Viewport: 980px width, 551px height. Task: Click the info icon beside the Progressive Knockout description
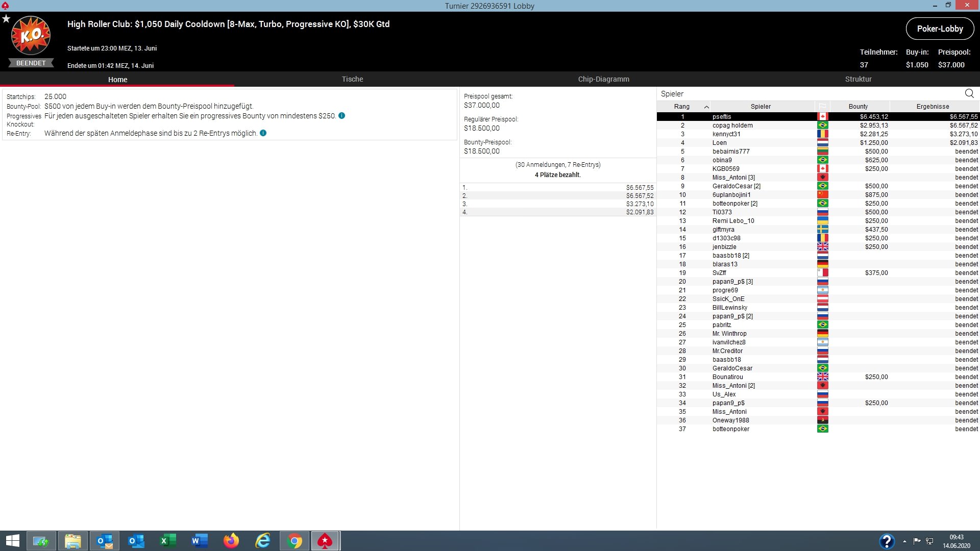[x=342, y=116]
